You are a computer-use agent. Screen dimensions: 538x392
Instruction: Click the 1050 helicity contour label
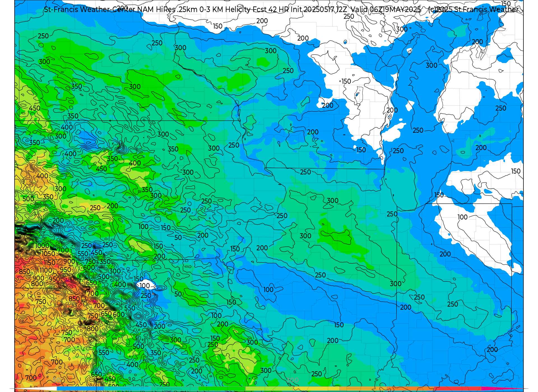(48, 254)
